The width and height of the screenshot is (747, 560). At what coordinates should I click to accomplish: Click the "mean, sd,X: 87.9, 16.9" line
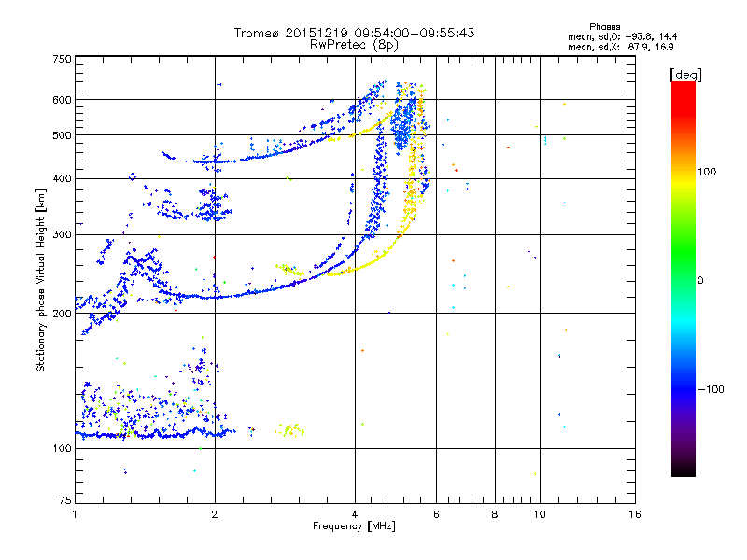pyautogui.click(x=620, y=47)
